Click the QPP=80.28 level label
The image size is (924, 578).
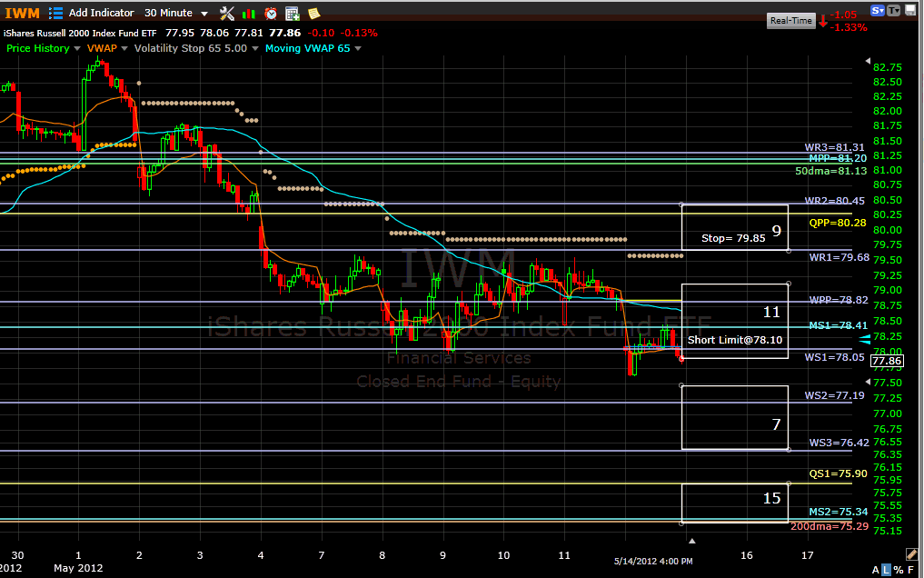click(x=838, y=223)
